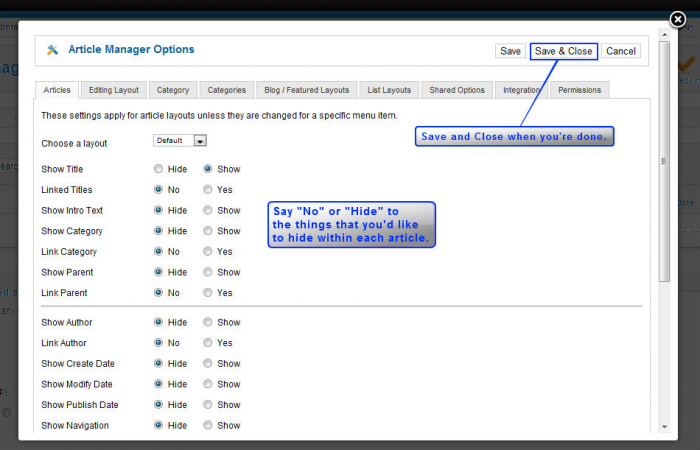Open the Categories tab
Viewport: 700px width, 450px height.
pos(226,90)
